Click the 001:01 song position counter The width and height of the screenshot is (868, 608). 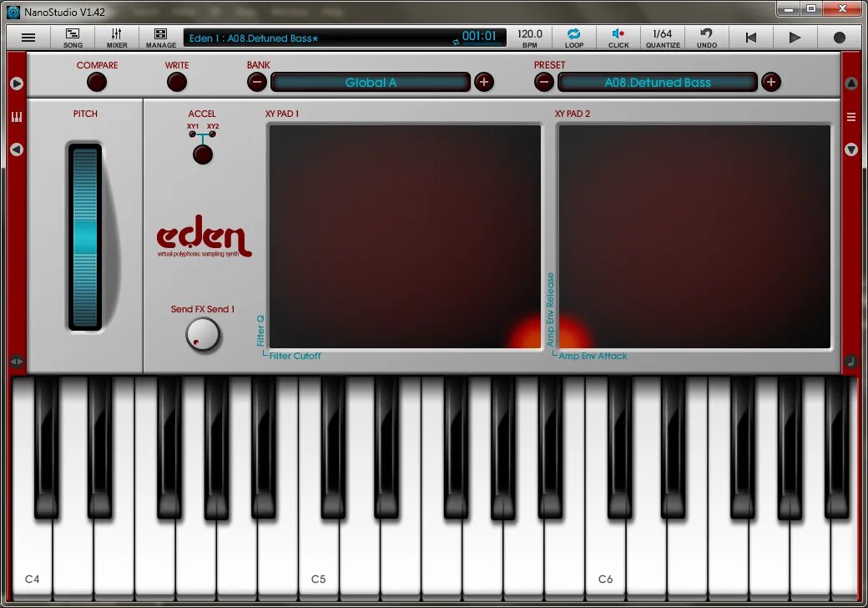click(479, 37)
